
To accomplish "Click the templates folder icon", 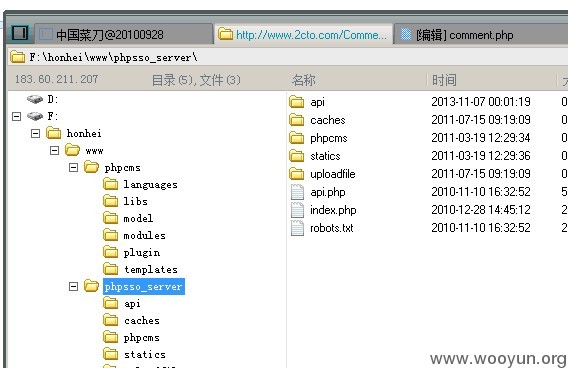I will point(110,269).
